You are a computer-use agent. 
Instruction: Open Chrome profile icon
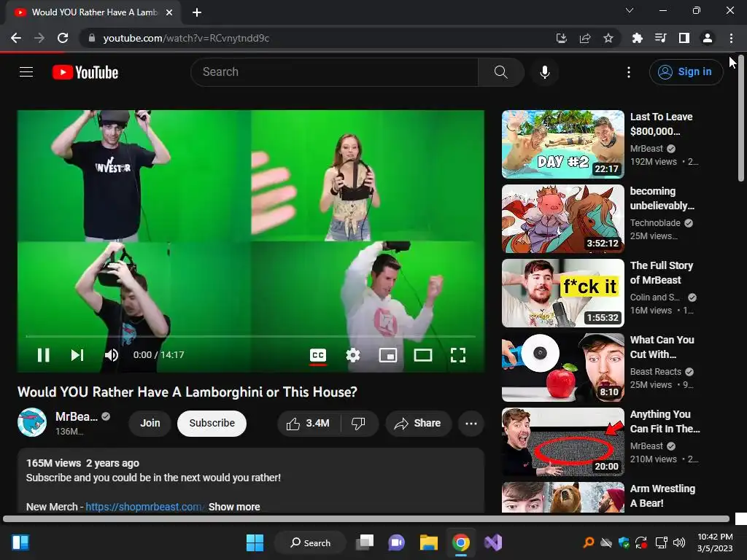(708, 38)
